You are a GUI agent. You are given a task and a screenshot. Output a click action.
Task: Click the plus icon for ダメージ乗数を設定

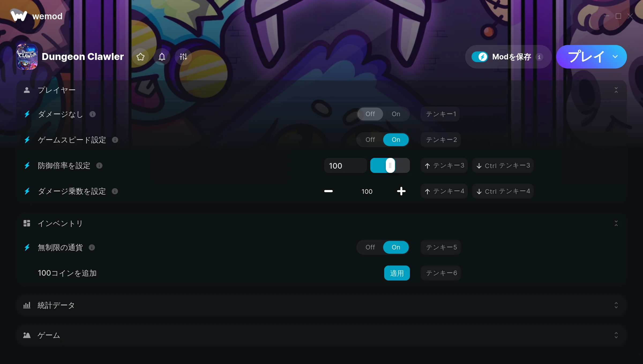(401, 191)
